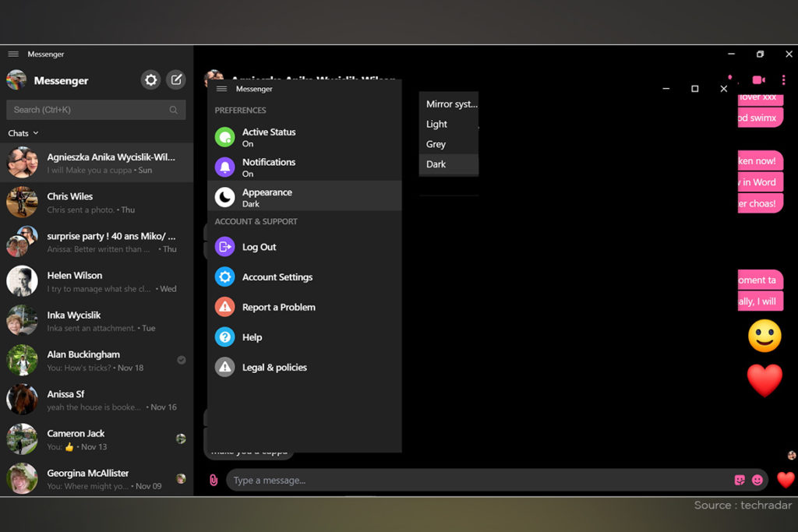The width and height of the screenshot is (798, 532).
Task: Open Account Settings via its gear icon
Action: tap(225, 277)
